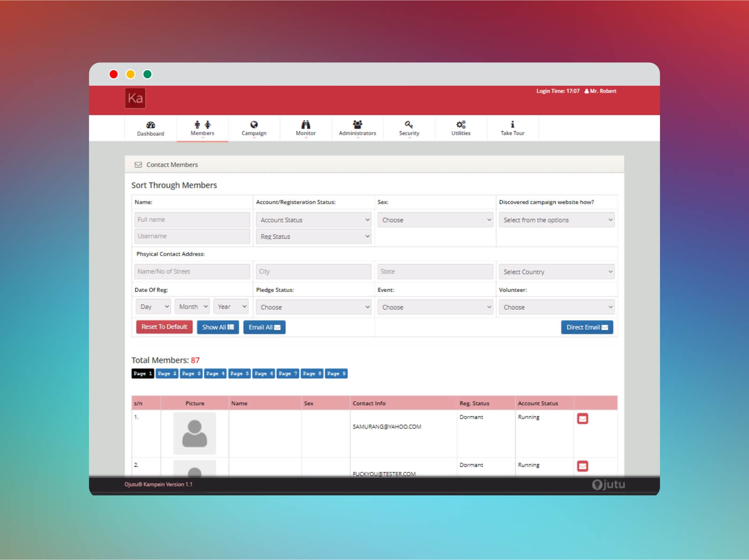The height and width of the screenshot is (560, 749).
Task: Expand the Pledge Status dropdown
Action: (x=314, y=307)
